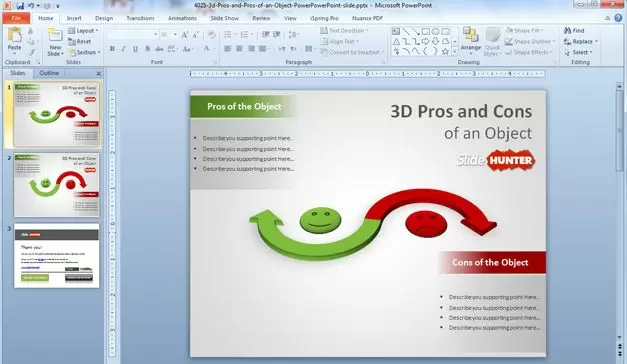This screenshot has height=364, width=627.
Task: Open the Arrange objects tool
Action: tap(471, 40)
